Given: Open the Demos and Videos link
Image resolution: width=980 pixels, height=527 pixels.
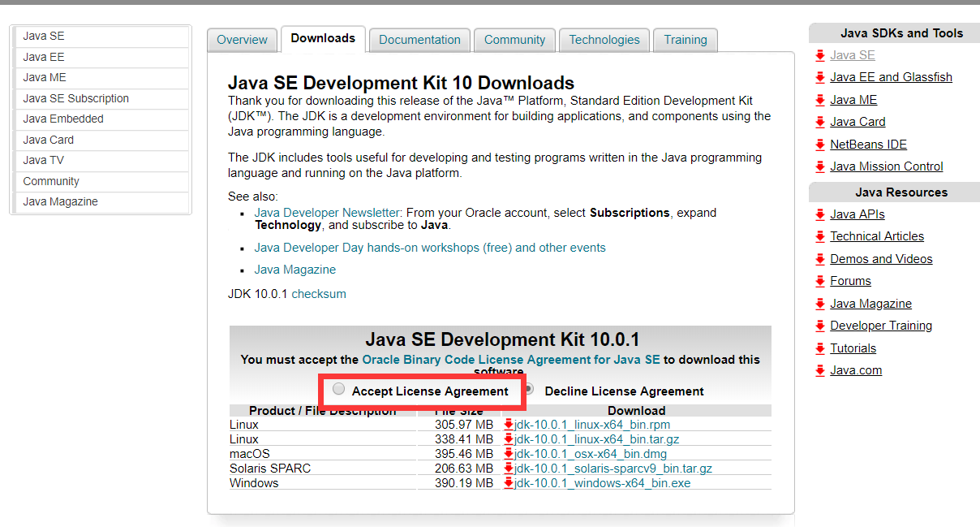Looking at the screenshot, I should pyautogui.click(x=882, y=260).
